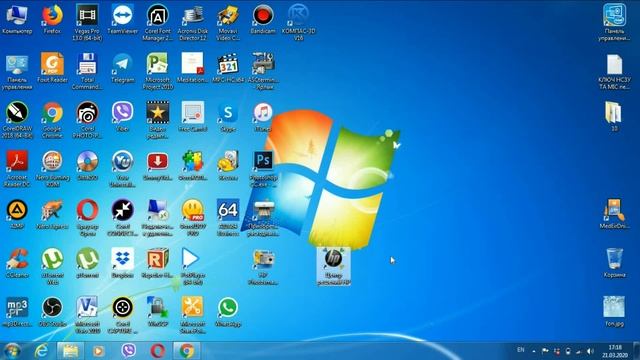Click the uTorrent Web shortcut

tap(52, 266)
